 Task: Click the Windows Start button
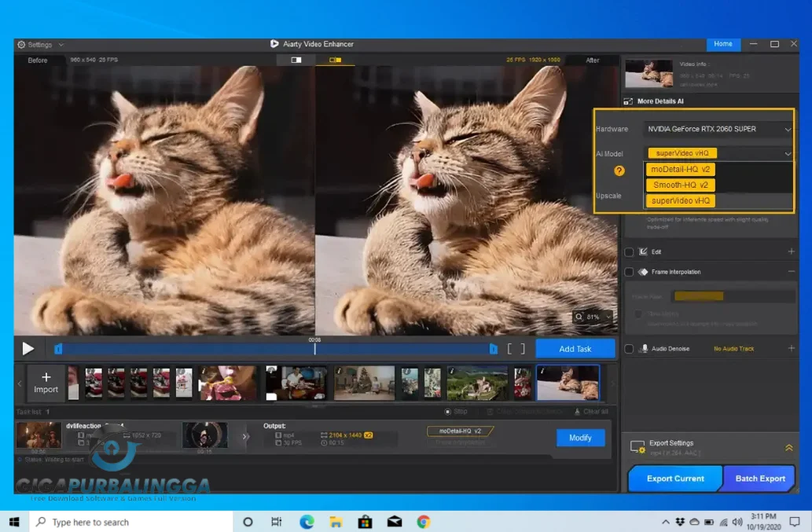(x=14, y=522)
